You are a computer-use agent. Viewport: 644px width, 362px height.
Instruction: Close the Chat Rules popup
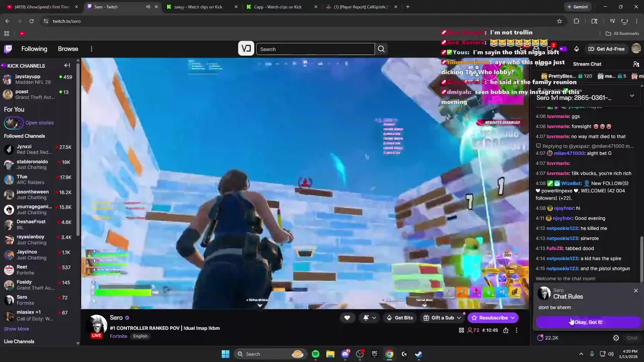(x=635, y=291)
